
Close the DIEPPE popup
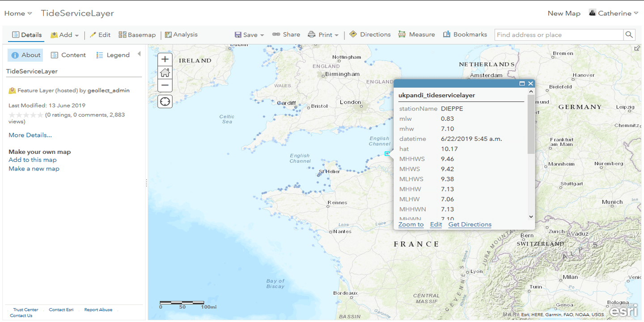coord(530,84)
